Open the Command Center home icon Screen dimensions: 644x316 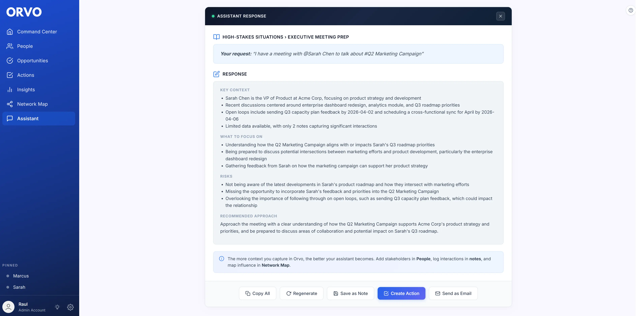pos(10,31)
